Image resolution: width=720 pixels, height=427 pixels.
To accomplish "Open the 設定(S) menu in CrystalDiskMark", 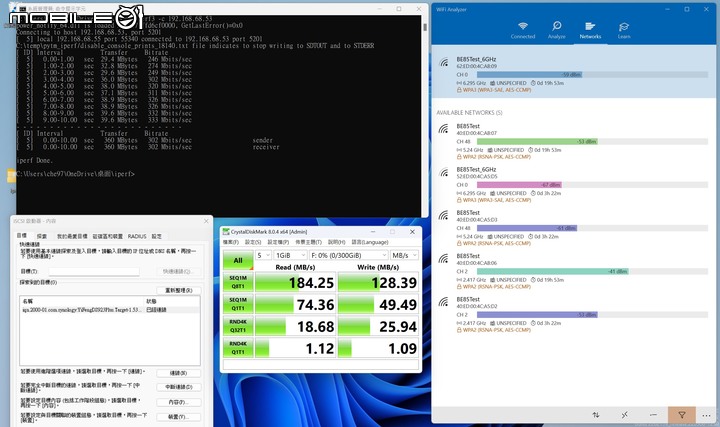I will pyautogui.click(x=253, y=242).
